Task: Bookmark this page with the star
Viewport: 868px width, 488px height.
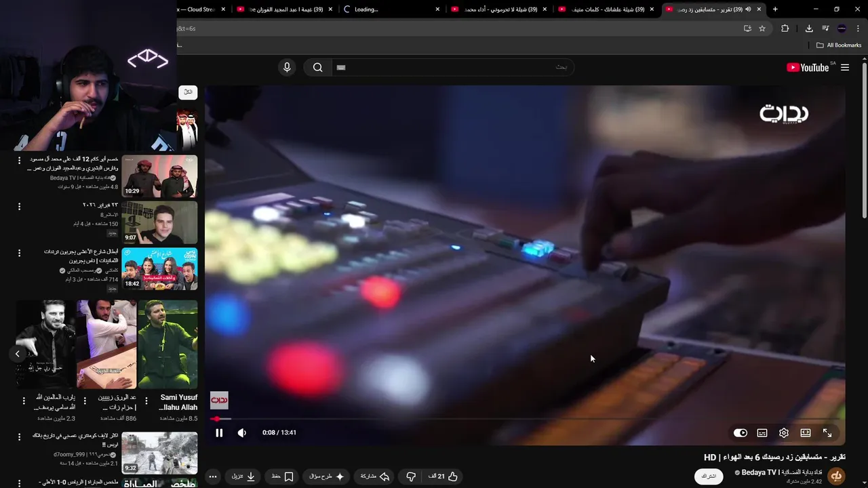Action: tap(762, 28)
